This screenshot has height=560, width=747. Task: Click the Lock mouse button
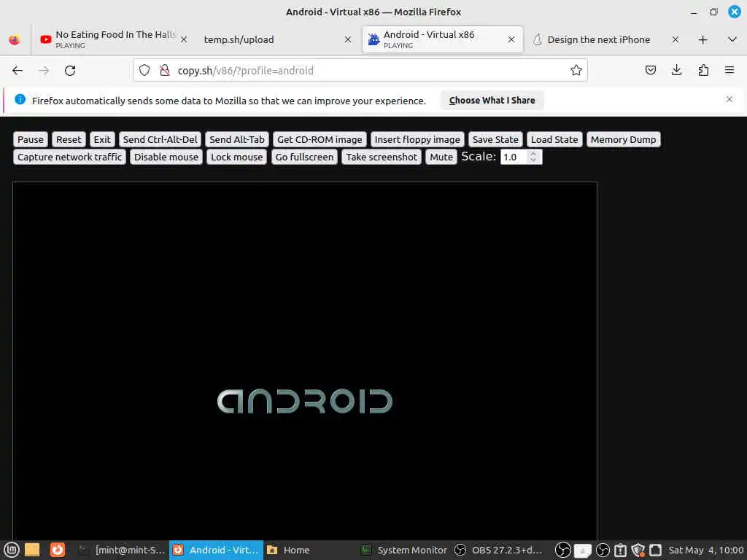click(x=237, y=157)
